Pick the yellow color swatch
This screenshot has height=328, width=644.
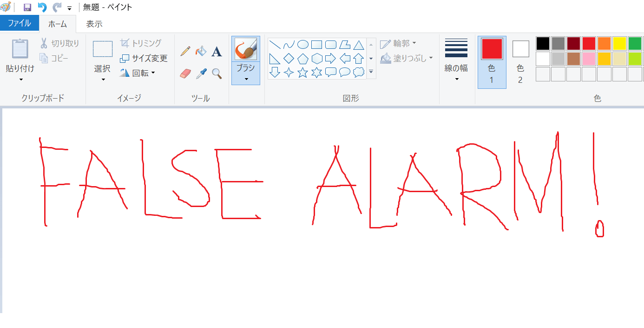coord(619,43)
